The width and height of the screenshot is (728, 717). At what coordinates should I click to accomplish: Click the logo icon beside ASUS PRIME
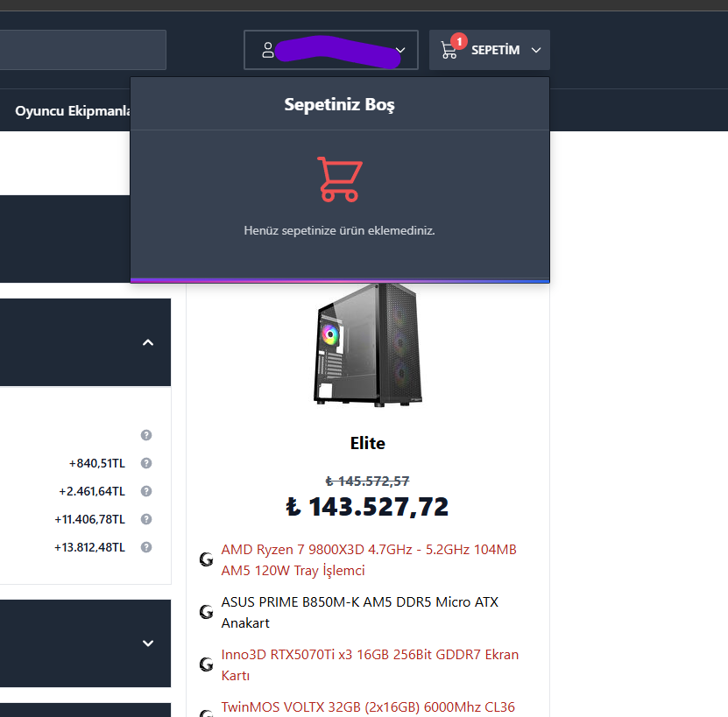(206, 612)
